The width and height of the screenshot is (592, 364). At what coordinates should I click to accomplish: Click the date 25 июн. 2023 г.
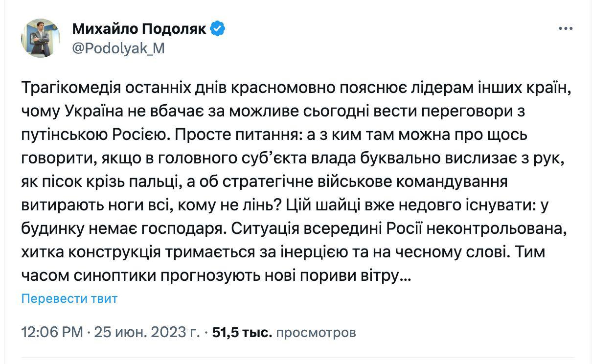147,333
